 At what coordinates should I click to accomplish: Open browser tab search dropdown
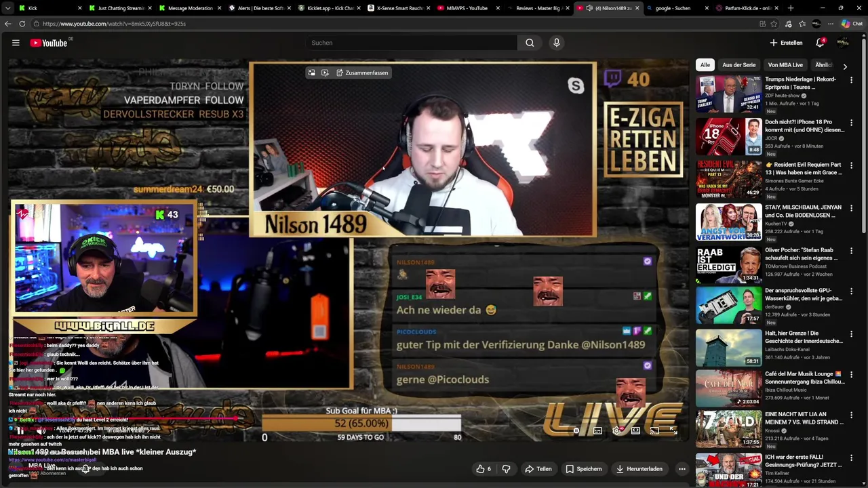[7, 8]
